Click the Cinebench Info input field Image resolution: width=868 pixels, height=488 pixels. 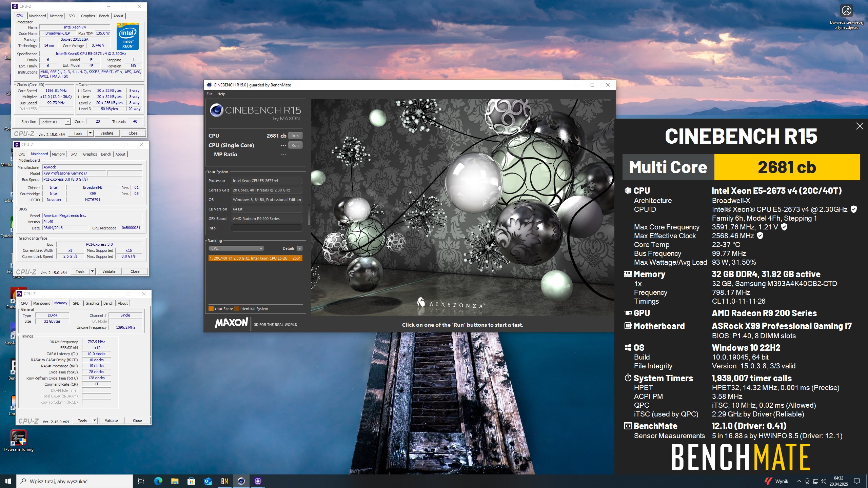pyautogui.click(x=267, y=228)
